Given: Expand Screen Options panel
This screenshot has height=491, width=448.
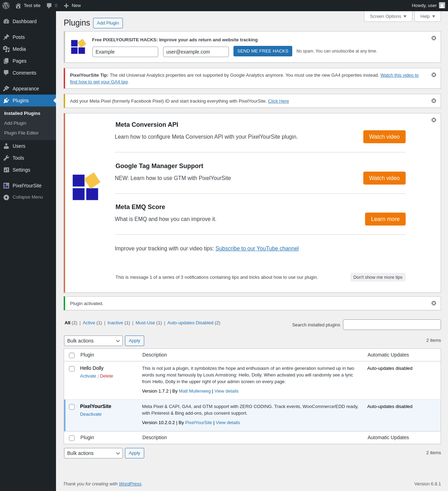Looking at the screenshot, I should (388, 16).
